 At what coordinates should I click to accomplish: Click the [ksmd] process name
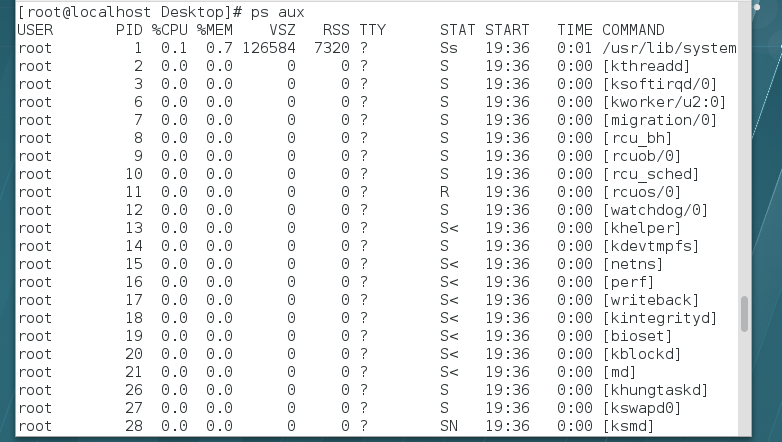[x=628, y=426]
